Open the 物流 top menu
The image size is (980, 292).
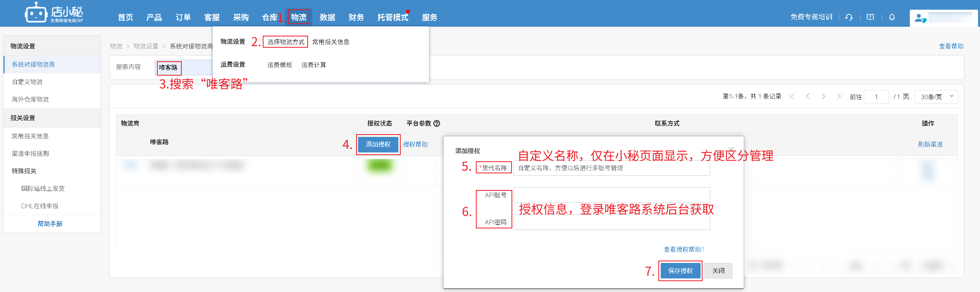298,17
